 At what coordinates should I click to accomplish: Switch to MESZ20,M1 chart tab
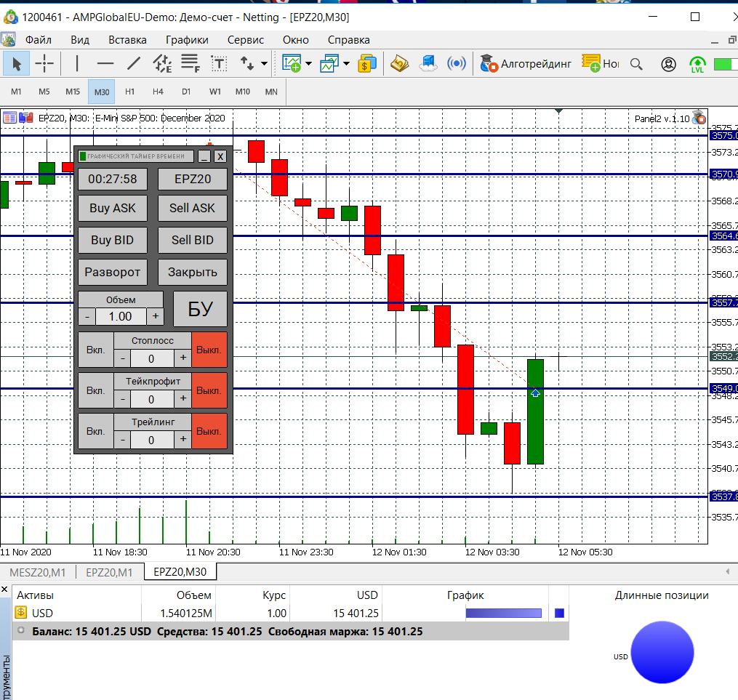(38, 572)
